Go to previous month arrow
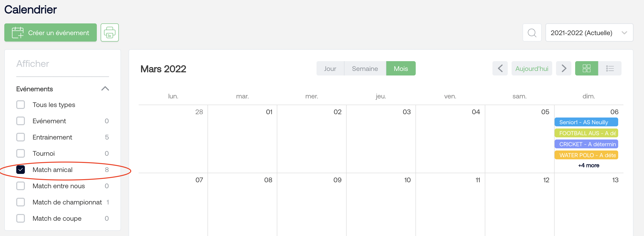The width and height of the screenshot is (644, 236). click(500, 68)
